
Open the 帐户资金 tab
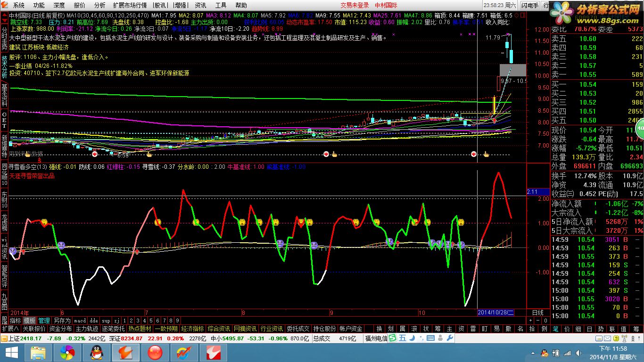[351, 329]
